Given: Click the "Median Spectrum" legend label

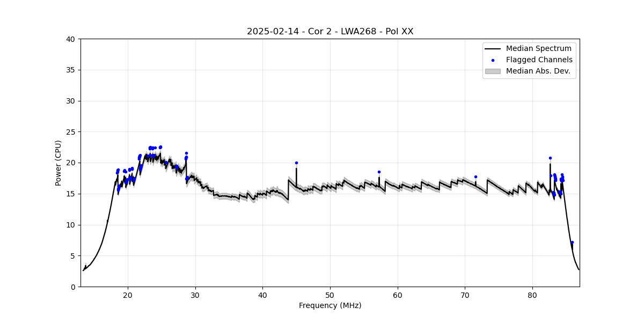Looking at the screenshot, I should click(x=538, y=49).
